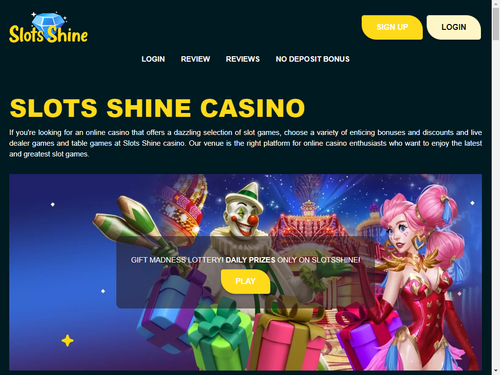Click the yellow four-point star sparkle
Viewport: 500px width, 375px height.
click(x=67, y=341)
